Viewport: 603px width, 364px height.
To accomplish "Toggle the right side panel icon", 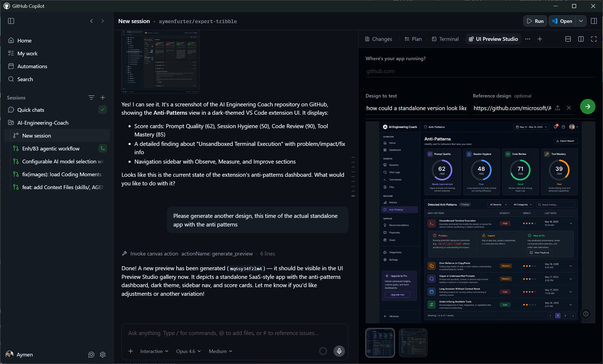I will (594, 21).
